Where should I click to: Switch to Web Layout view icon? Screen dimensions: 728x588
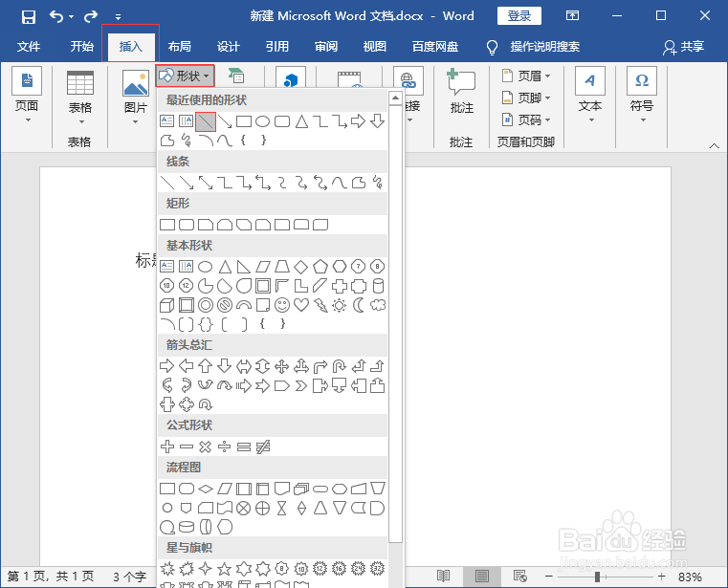520,577
